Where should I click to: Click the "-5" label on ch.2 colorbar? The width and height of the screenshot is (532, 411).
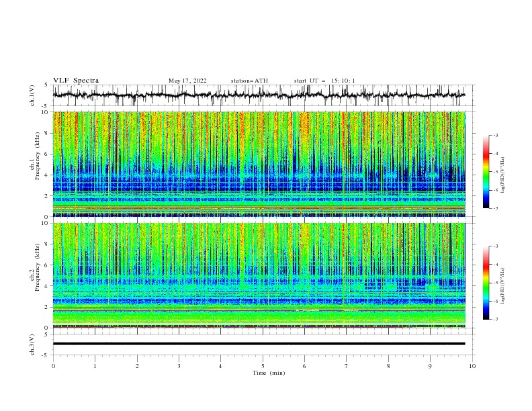[496, 283]
